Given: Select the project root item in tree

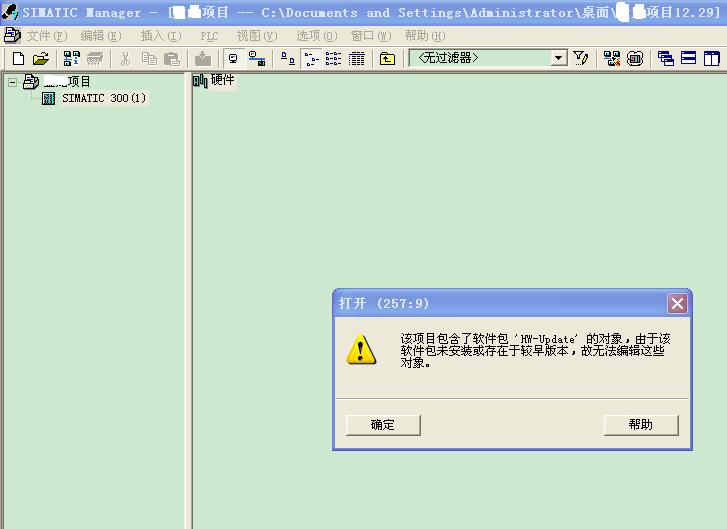Looking at the screenshot, I should (x=57, y=82).
